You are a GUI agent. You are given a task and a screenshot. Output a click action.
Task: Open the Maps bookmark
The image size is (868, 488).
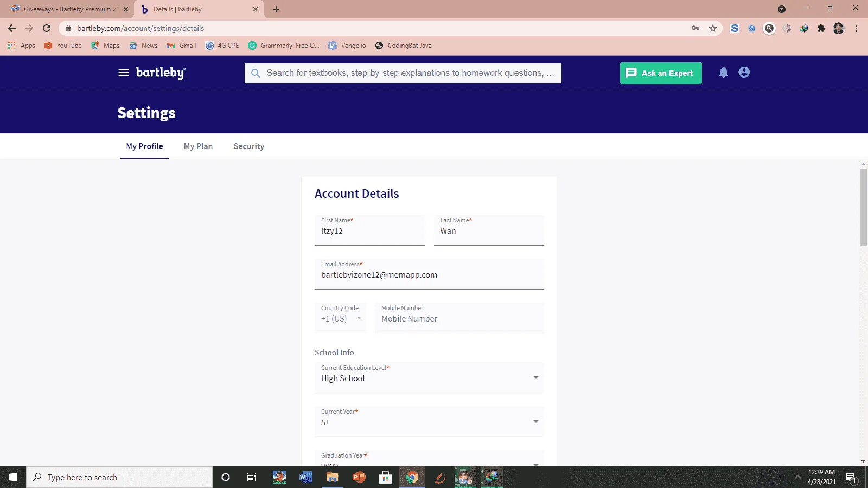click(105, 46)
